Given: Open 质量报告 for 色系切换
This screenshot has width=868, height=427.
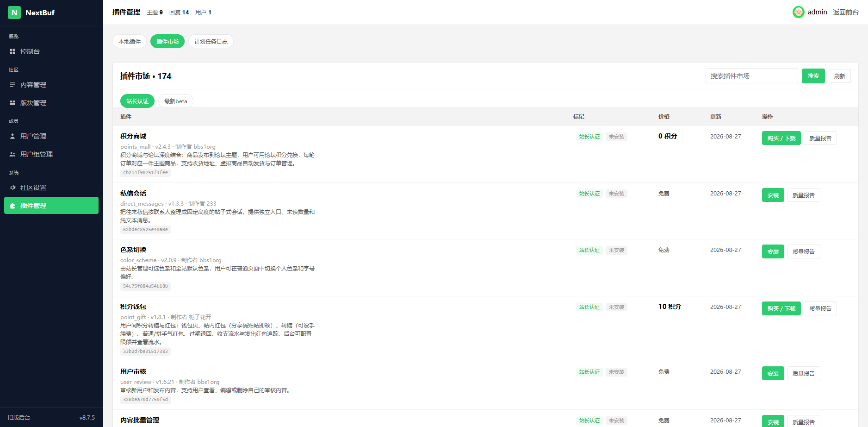Looking at the screenshot, I should tap(804, 251).
